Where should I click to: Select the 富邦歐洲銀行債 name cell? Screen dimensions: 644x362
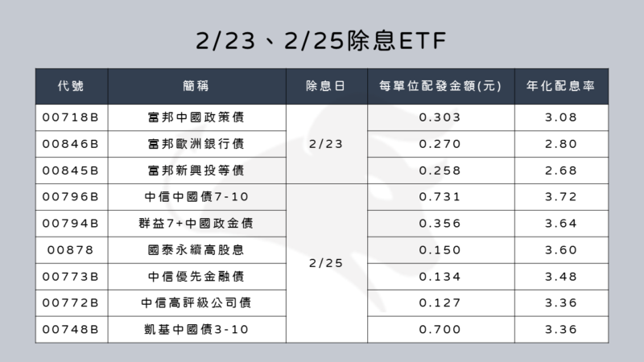pyautogui.click(x=196, y=144)
